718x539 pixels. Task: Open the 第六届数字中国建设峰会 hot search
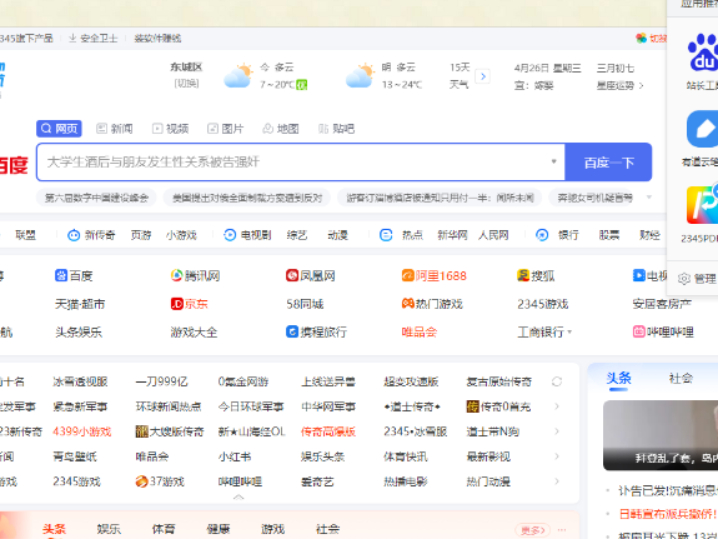coord(97,198)
